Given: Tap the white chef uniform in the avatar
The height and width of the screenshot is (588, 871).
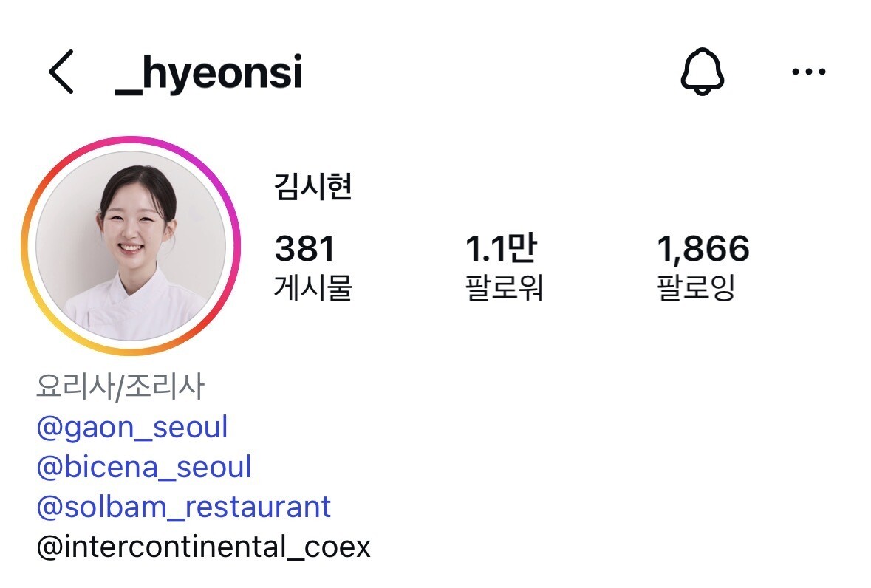Looking at the screenshot, I should click(133, 308).
